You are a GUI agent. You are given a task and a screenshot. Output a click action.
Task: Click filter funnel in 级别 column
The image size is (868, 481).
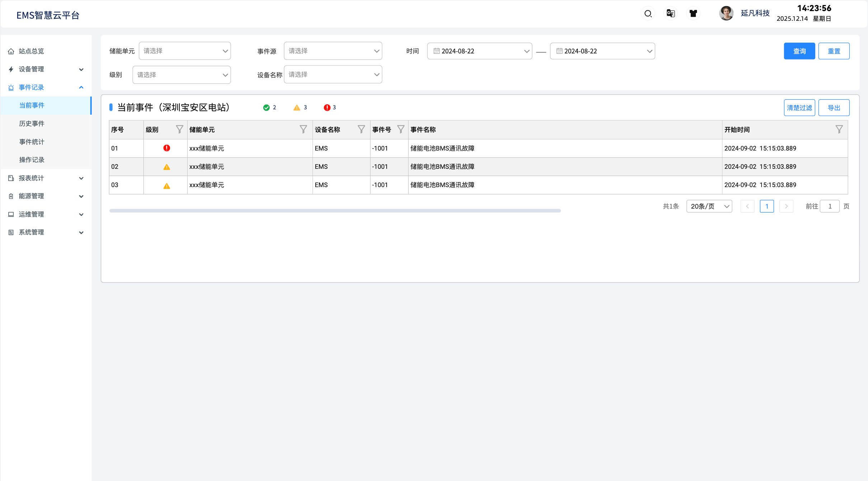coord(179,129)
